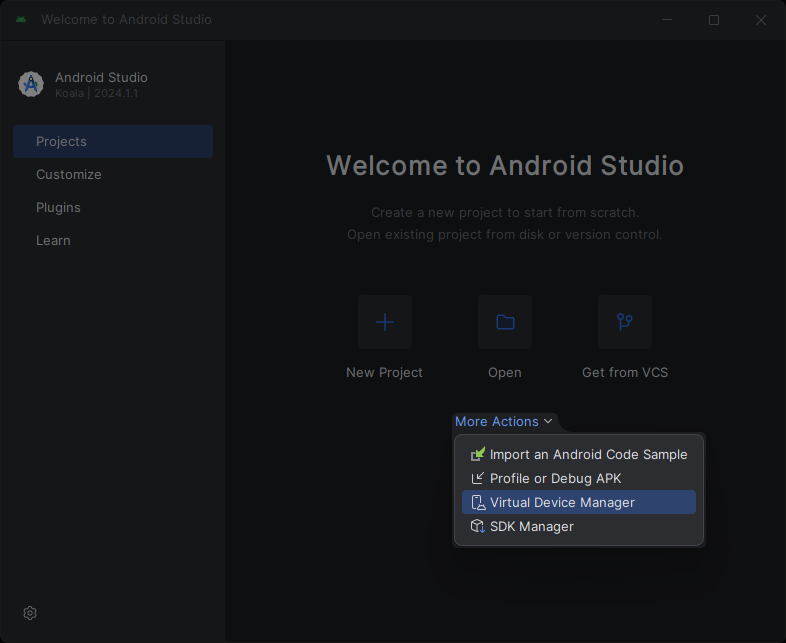The image size is (786, 643).
Task: Toggle the More Actions chevron arrow
Action: [548, 421]
